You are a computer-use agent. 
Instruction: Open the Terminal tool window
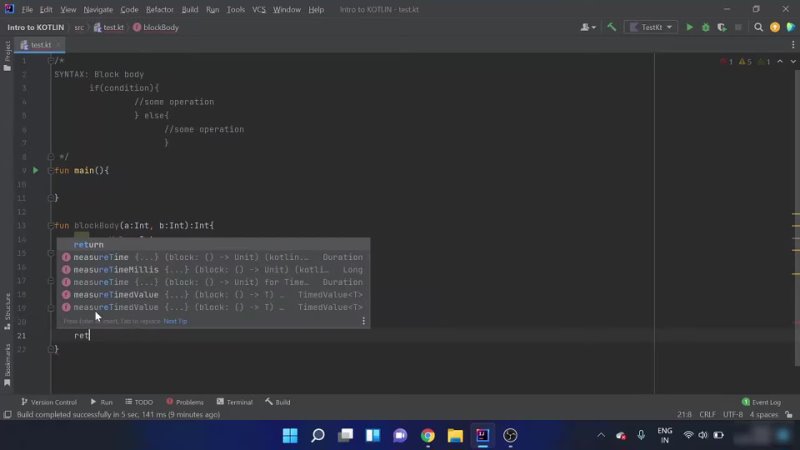point(235,402)
